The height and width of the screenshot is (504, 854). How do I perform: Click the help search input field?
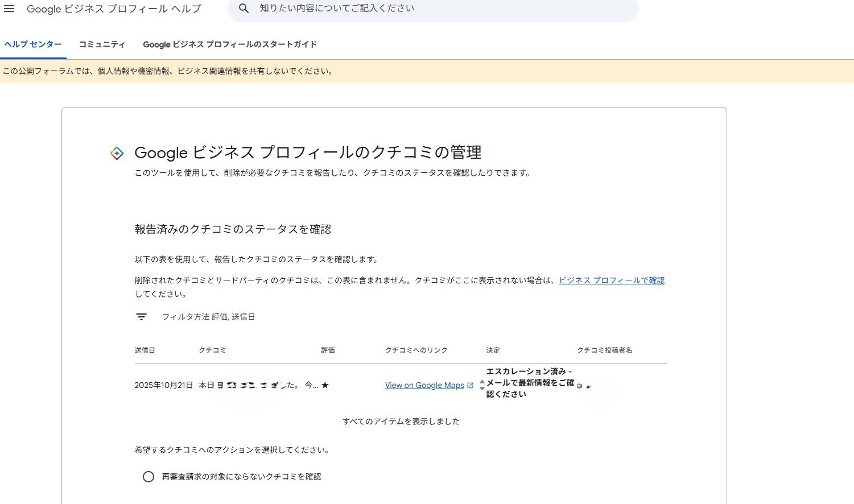click(433, 9)
